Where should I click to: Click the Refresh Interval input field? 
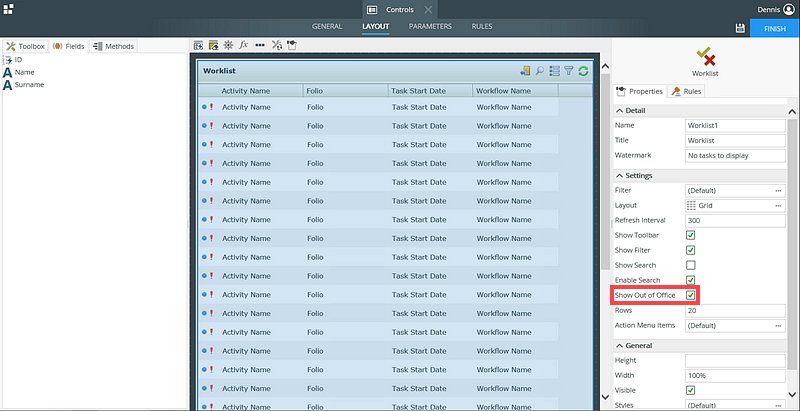[733, 220]
